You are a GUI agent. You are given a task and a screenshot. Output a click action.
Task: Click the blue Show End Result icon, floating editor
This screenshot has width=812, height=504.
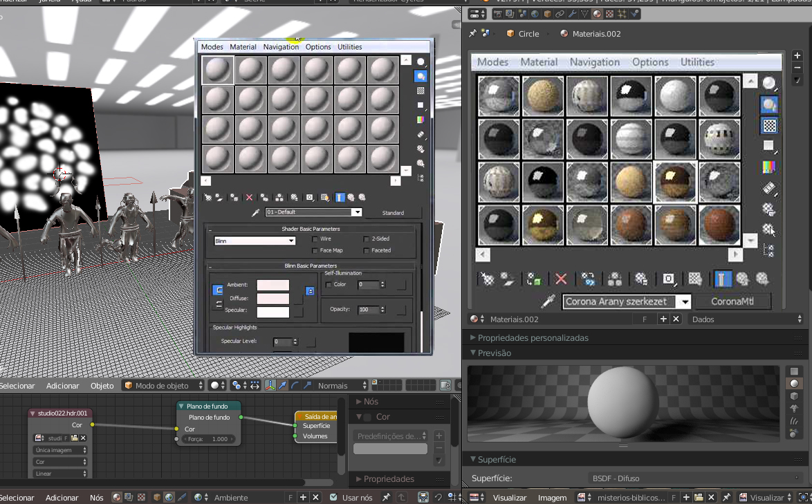[340, 197]
